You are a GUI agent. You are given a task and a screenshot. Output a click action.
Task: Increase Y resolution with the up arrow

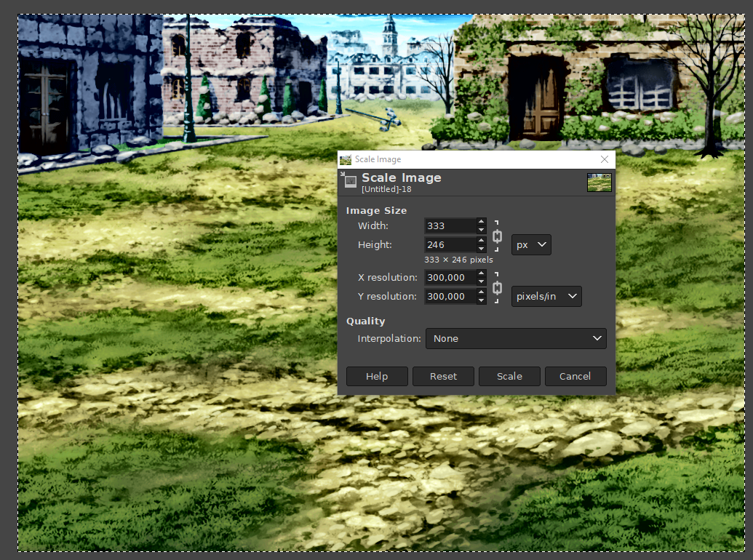[481, 292]
